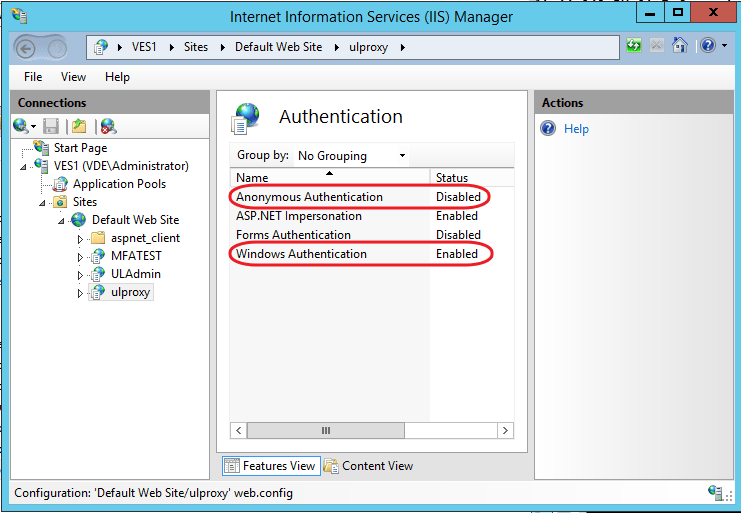
Task: Select the Windows Authentication row
Action: tap(372, 254)
